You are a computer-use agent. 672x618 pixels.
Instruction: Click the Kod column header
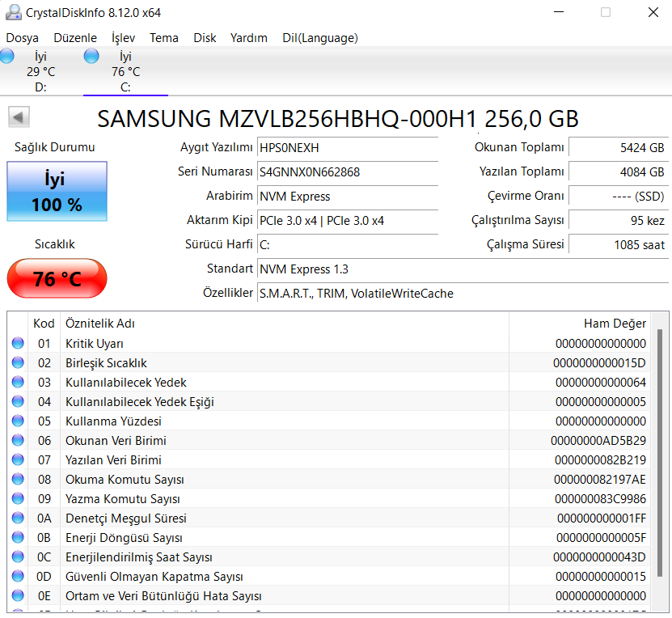coord(44,323)
